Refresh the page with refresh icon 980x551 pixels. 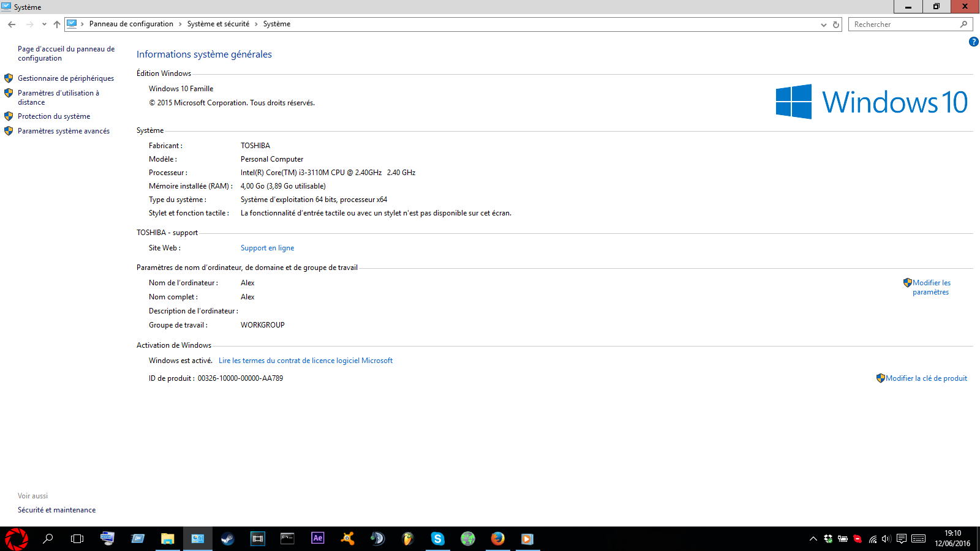pyautogui.click(x=835, y=24)
